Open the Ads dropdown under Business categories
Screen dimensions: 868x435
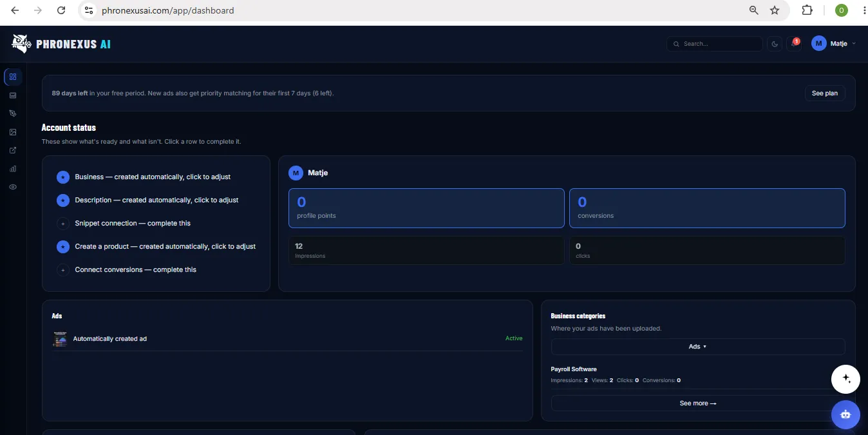698,347
